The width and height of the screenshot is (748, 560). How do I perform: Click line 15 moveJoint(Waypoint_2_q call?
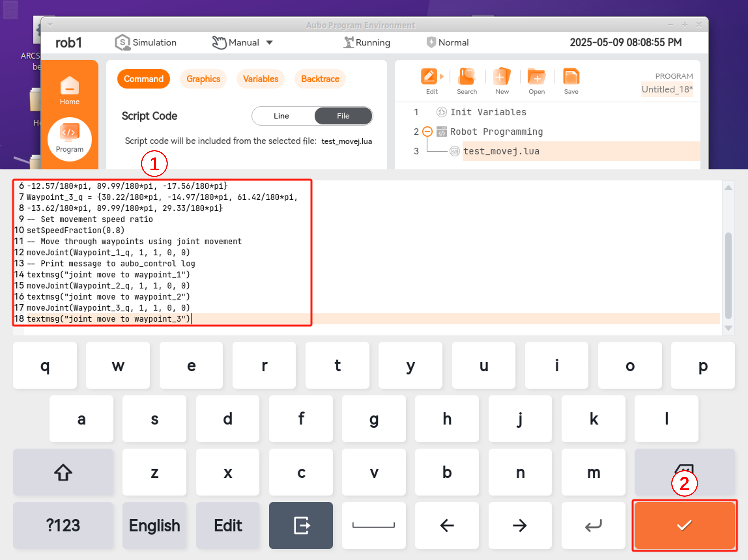click(x=108, y=286)
